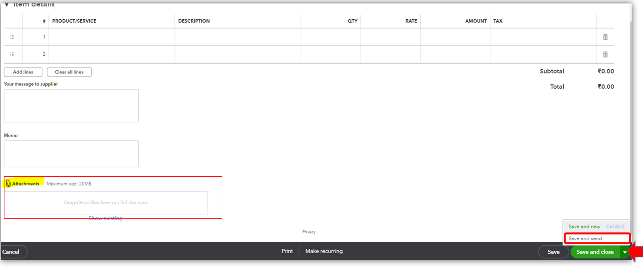Choose Save and new from the menu

[584, 227]
